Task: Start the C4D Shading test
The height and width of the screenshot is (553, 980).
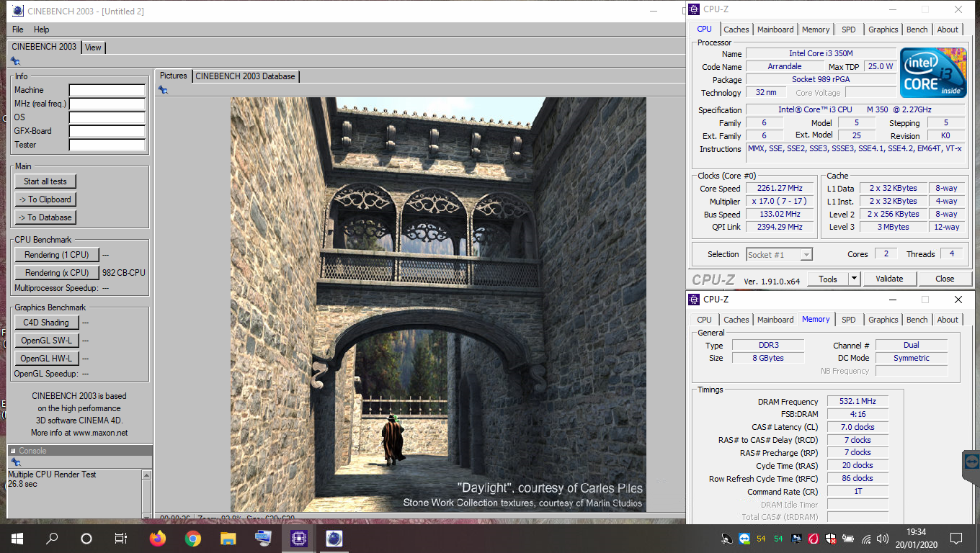Action: [46, 323]
